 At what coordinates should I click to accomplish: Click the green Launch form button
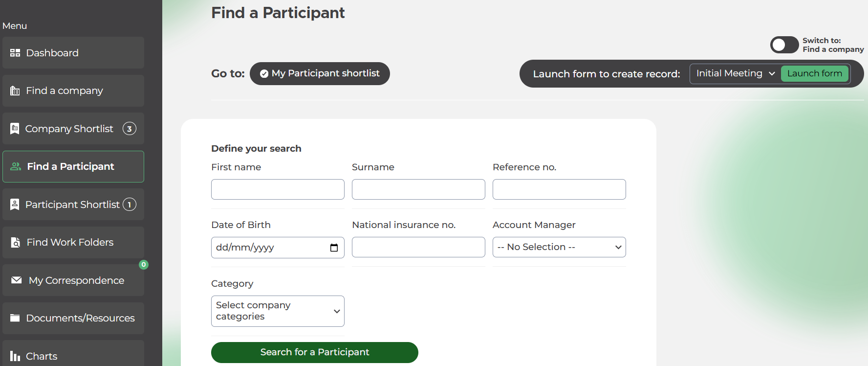[x=814, y=73]
